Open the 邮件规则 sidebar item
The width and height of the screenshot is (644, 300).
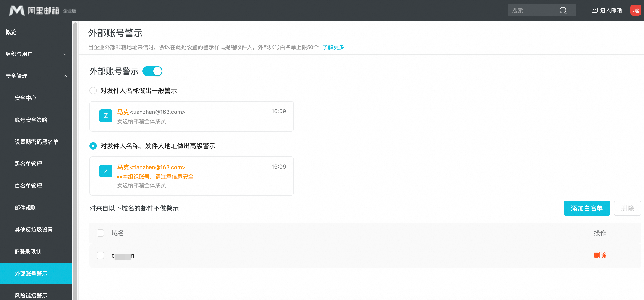tap(26, 208)
